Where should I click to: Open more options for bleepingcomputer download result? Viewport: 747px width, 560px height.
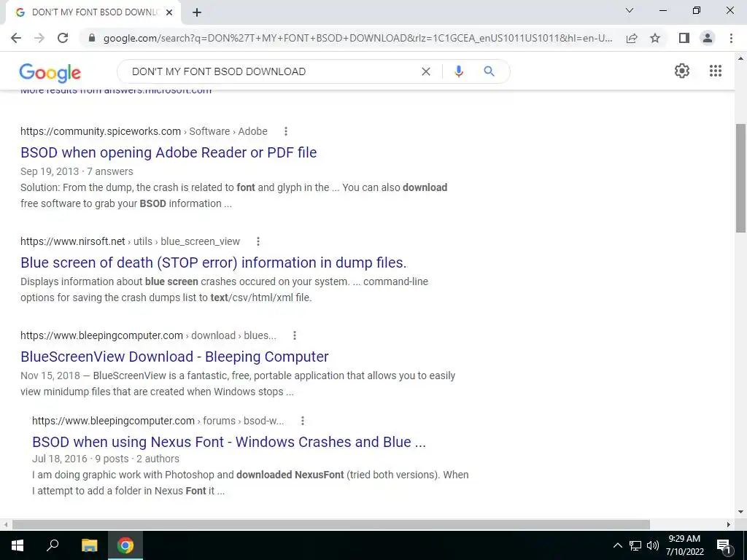coord(295,335)
